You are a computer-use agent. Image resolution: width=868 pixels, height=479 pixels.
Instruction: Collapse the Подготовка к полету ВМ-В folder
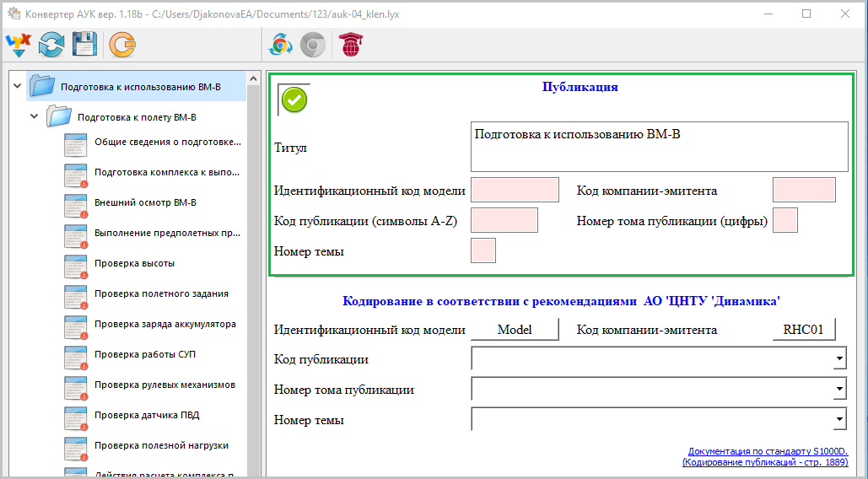pyautogui.click(x=34, y=116)
